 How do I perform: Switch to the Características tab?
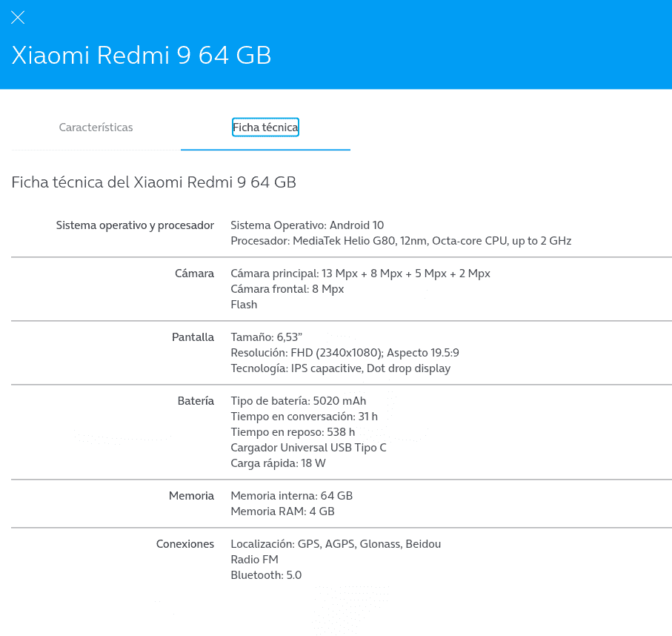point(96,127)
